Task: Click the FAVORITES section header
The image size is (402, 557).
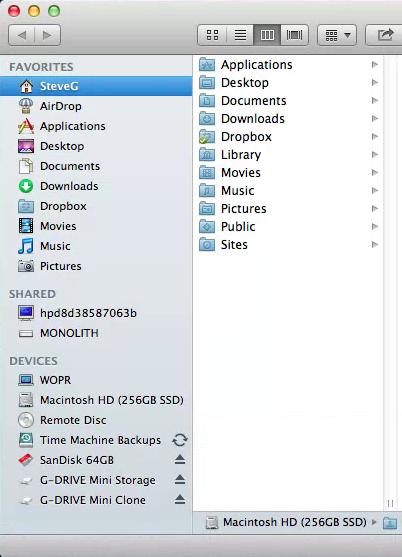Action: (41, 67)
